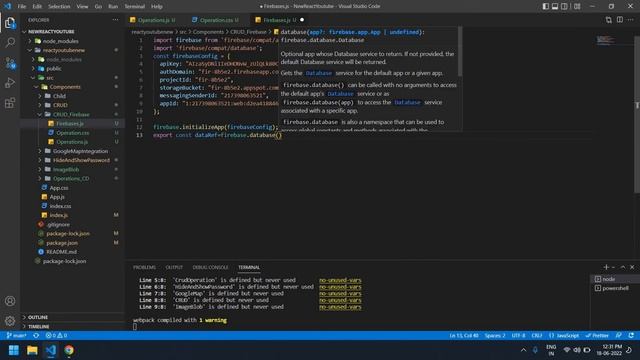The width and height of the screenshot is (640, 360).
Task: Open the Selection menu
Action: 59,7
